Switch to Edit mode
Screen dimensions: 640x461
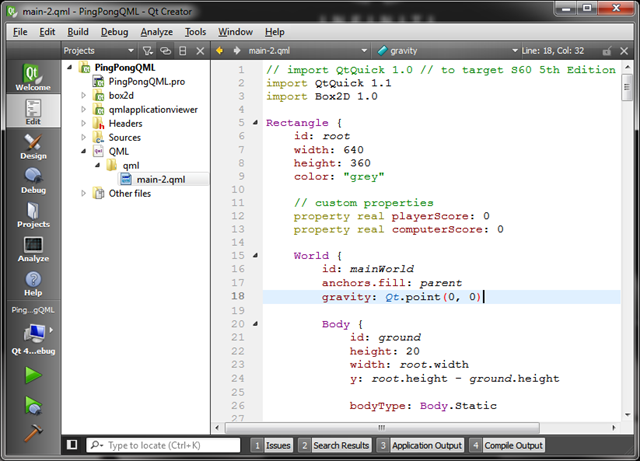(33, 111)
